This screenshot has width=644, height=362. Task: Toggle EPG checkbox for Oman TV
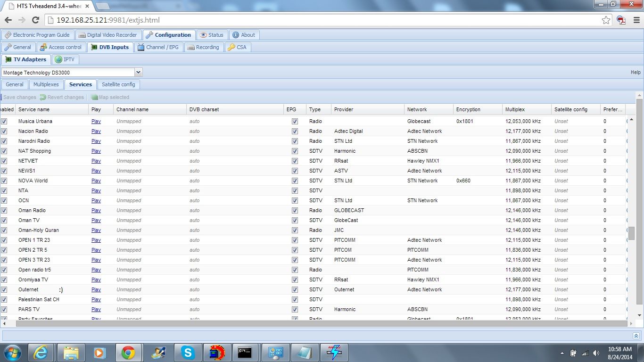click(295, 220)
